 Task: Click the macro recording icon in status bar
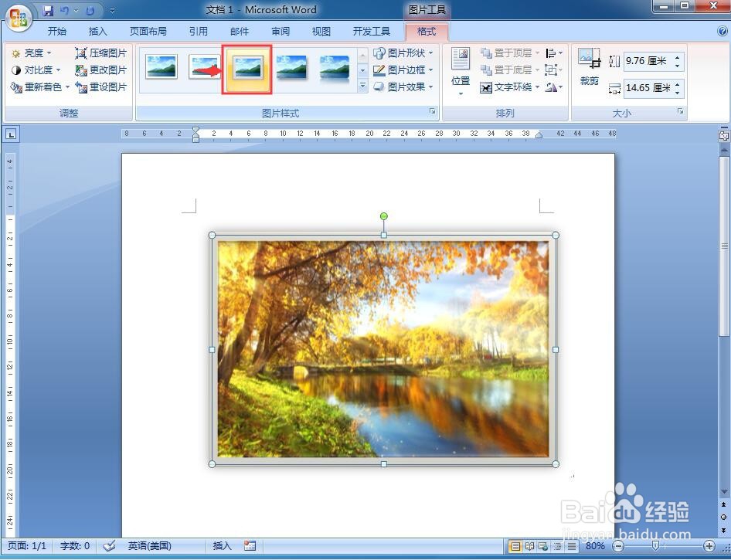[x=250, y=545]
